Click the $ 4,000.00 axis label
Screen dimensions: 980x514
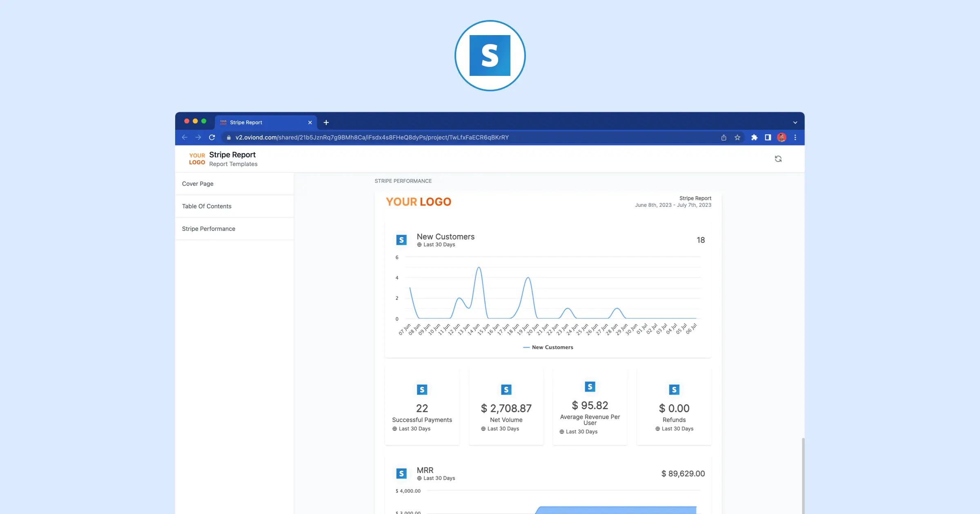tap(408, 491)
